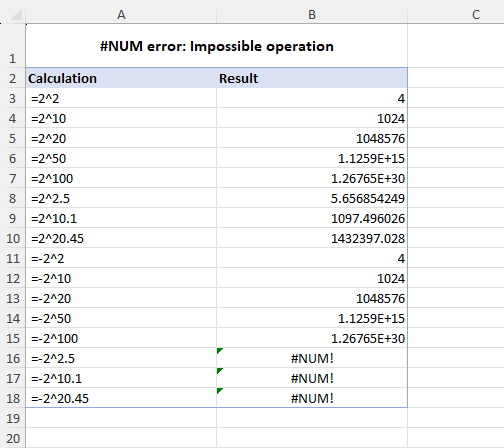Select cell containing =-2^20.45
504x448 pixels.
click(x=121, y=398)
